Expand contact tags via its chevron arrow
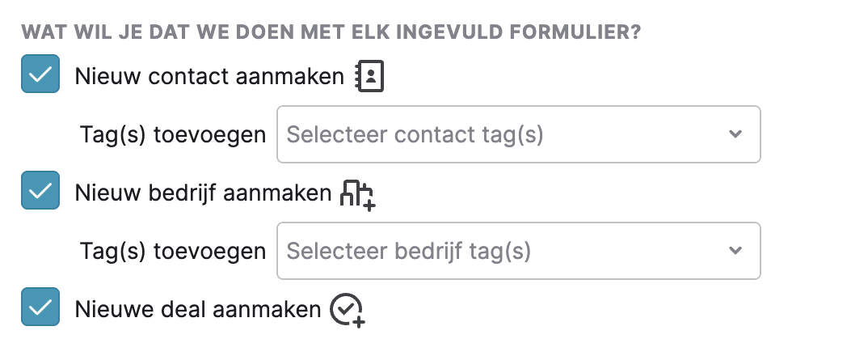The image size is (868, 356). pos(735,134)
